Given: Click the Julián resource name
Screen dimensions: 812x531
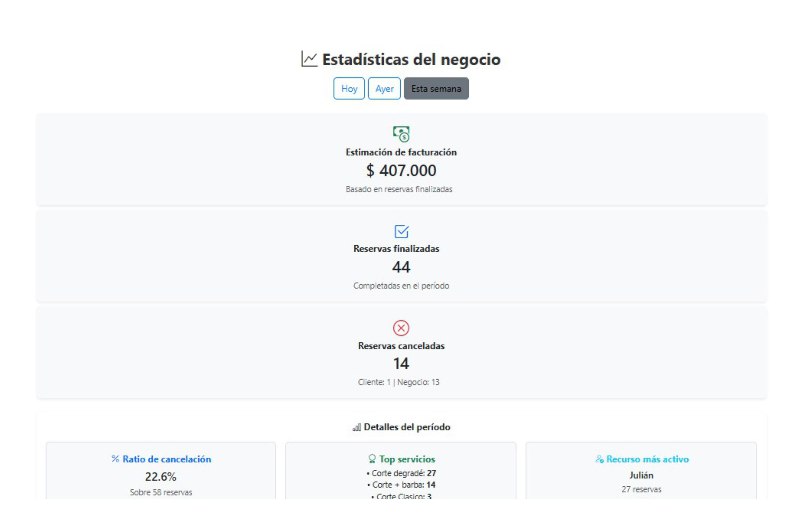Looking at the screenshot, I should (641, 475).
